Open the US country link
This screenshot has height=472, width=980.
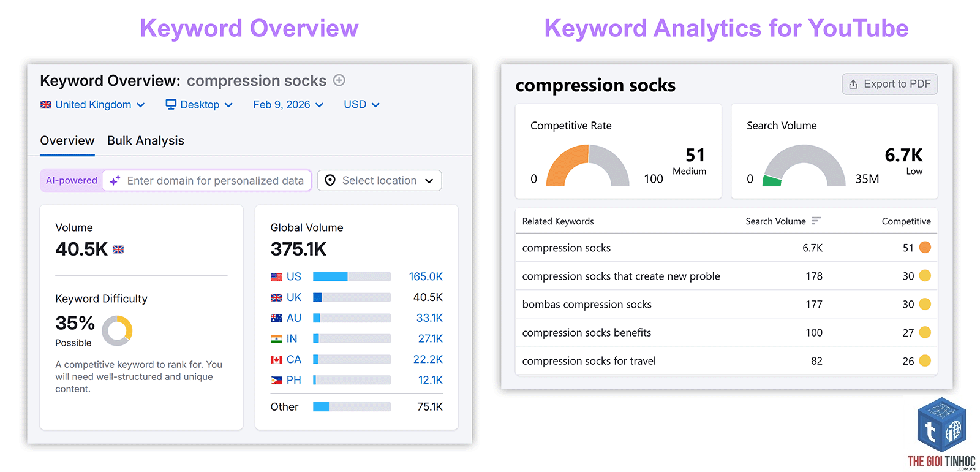pos(294,277)
